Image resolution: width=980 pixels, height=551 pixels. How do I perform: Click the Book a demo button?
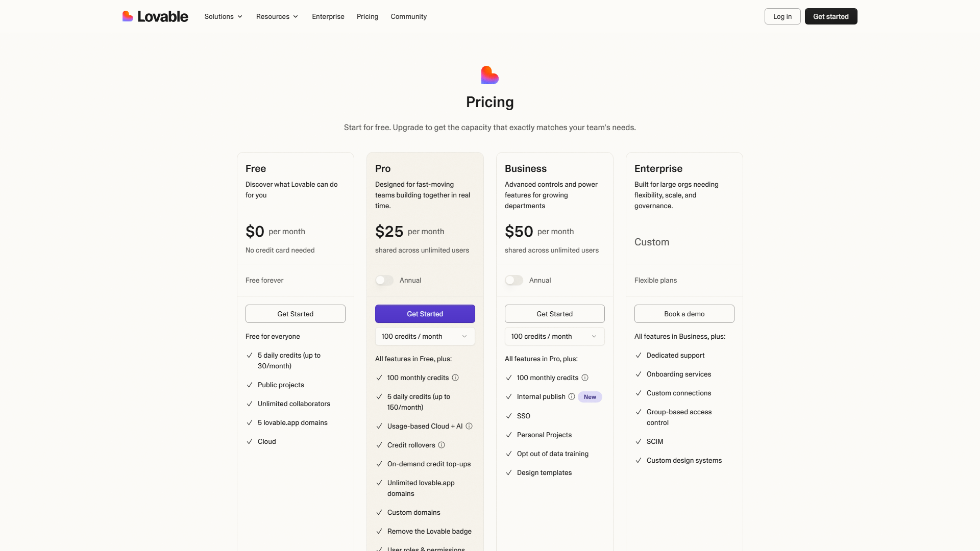pyautogui.click(x=684, y=314)
